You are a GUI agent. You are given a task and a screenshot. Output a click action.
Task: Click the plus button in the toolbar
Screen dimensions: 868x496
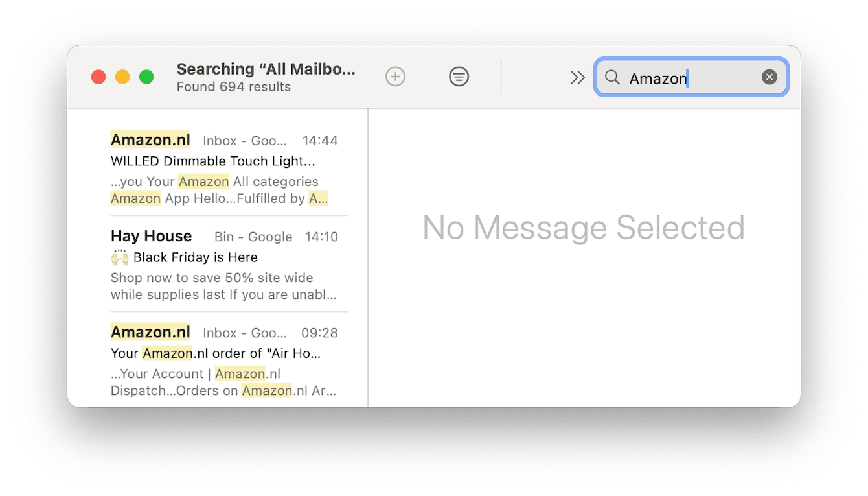[395, 77]
